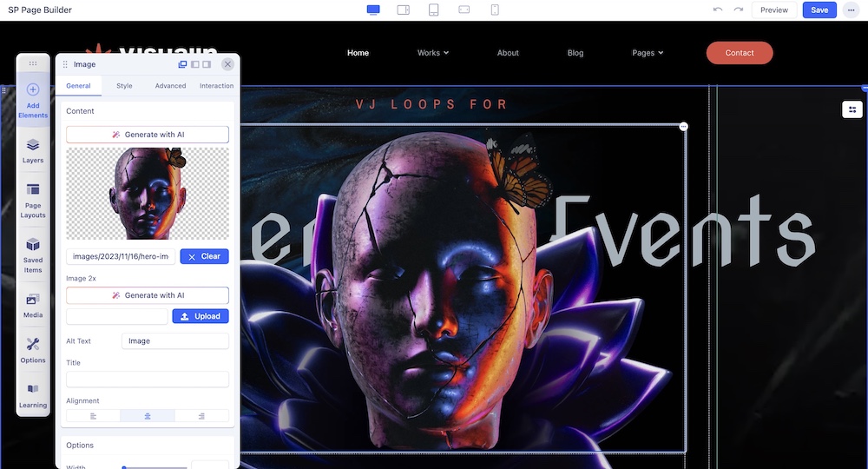Upload an Image 2x file

[201, 316]
